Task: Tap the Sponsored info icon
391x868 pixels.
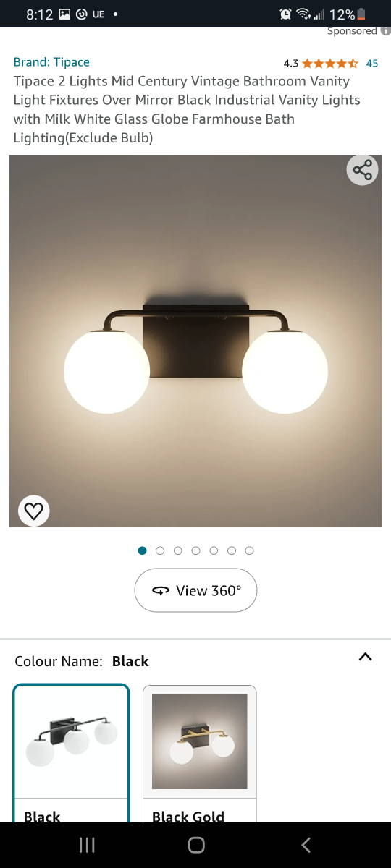Action: [x=385, y=31]
